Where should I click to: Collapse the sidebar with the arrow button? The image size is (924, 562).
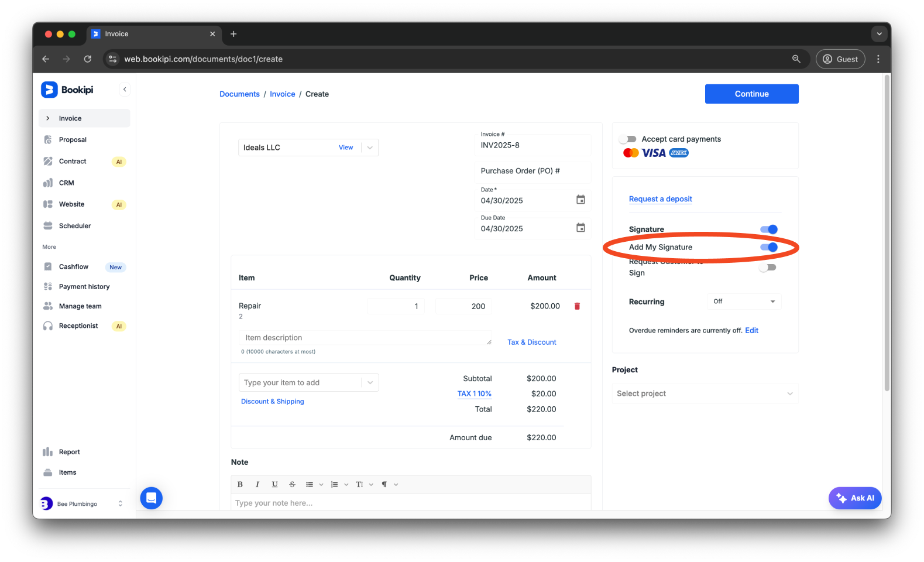pos(125,90)
